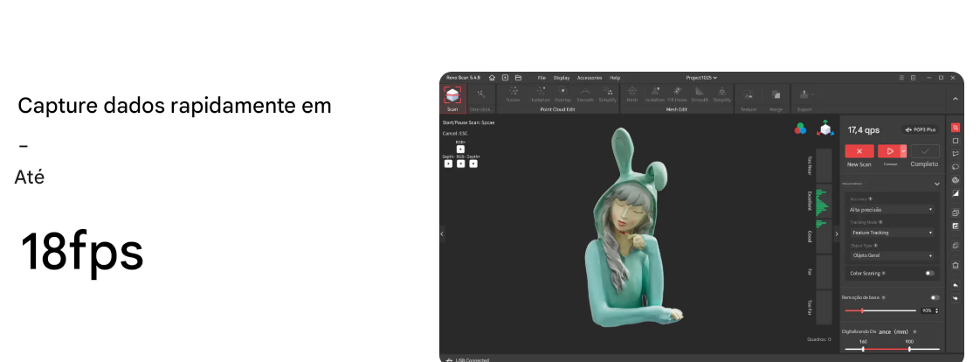Click the Export icon in toolbar
Image resolution: width=980 pixels, height=362 pixels.
coord(803,94)
